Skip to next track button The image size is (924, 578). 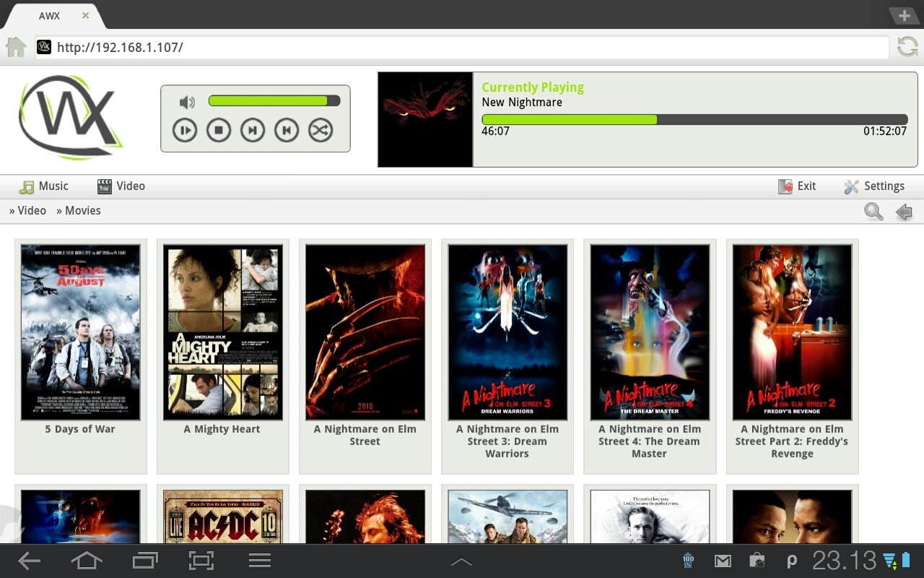coord(253,130)
